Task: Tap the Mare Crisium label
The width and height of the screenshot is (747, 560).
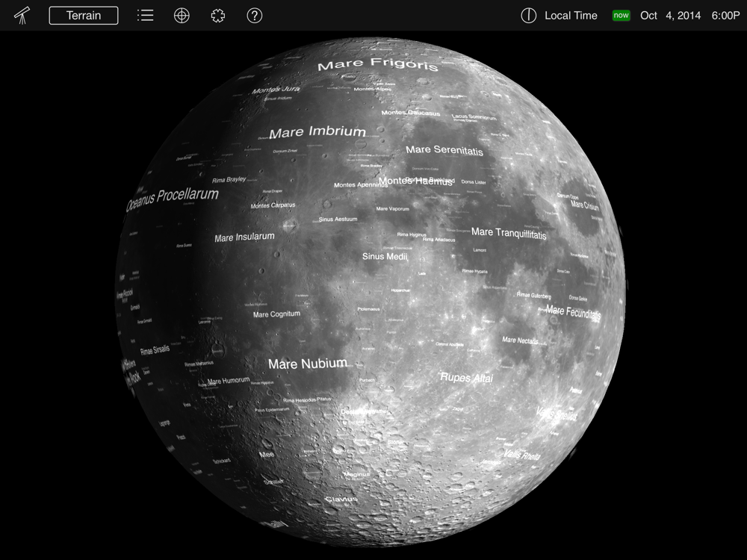Action: pyautogui.click(x=585, y=205)
